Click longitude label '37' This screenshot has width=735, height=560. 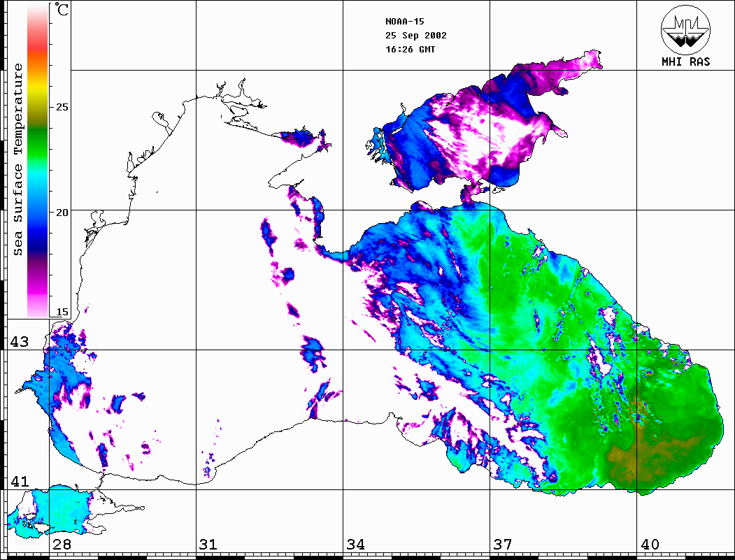(503, 545)
